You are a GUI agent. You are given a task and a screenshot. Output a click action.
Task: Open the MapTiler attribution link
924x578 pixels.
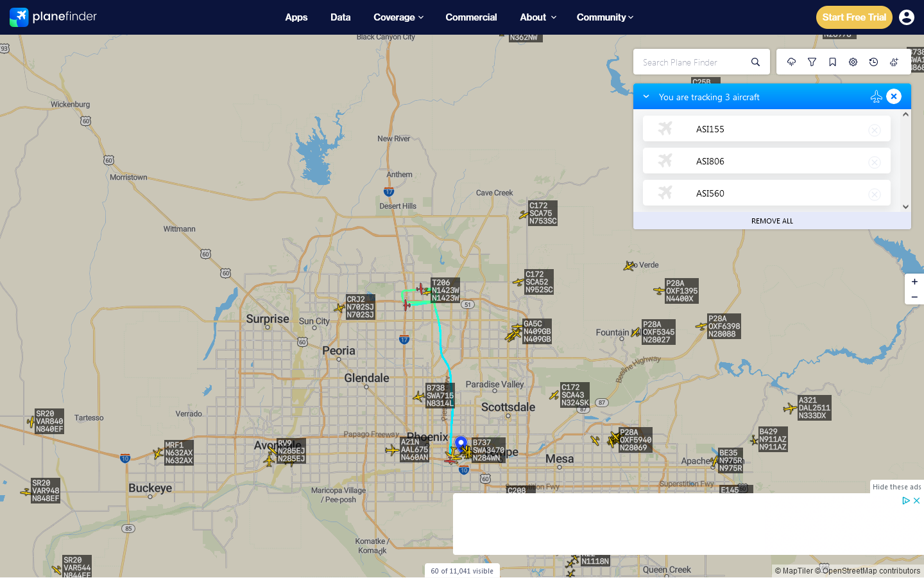(x=794, y=571)
